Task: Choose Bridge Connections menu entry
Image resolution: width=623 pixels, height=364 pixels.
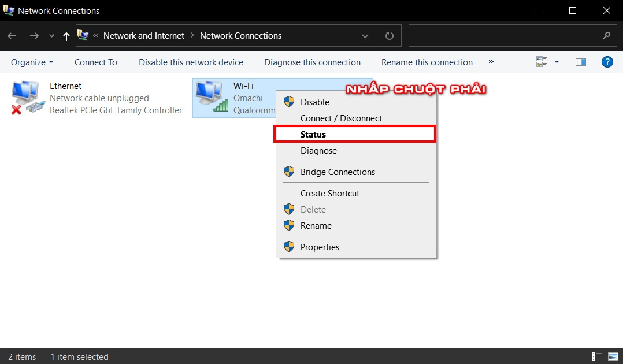Action: point(356,172)
